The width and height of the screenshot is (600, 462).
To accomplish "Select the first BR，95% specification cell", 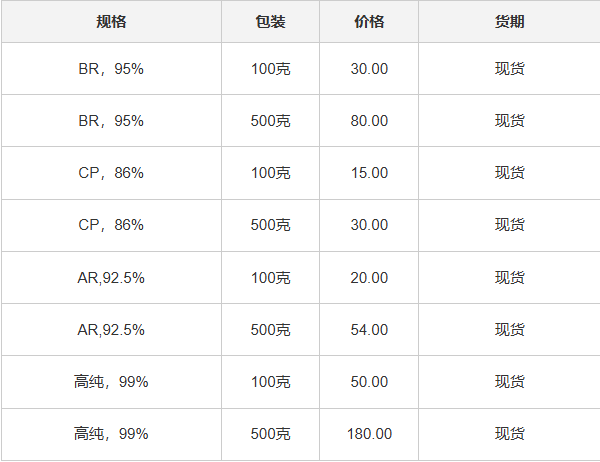I will 111,69.
